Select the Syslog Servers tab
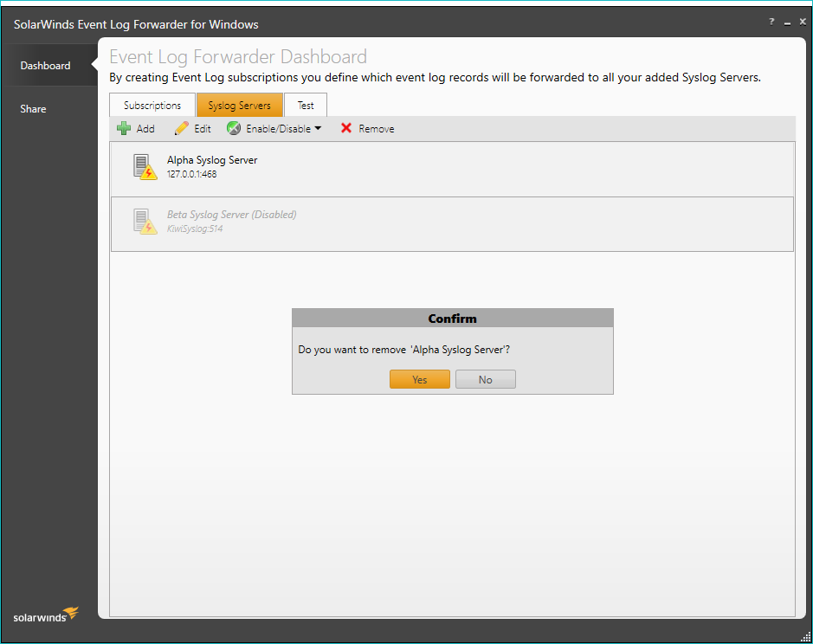Screen dimensions: 813x644 click(239, 106)
